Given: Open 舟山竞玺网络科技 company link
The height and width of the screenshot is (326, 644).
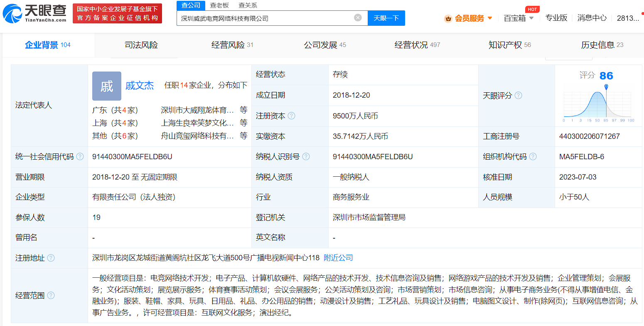Looking at the screenshot, I should [x=197, y=136].
